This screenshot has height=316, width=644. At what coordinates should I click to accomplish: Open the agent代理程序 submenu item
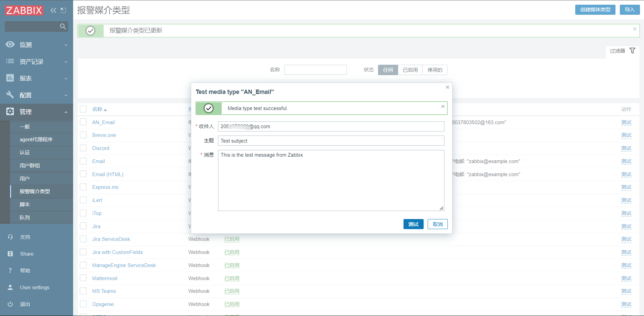point(42,140)
